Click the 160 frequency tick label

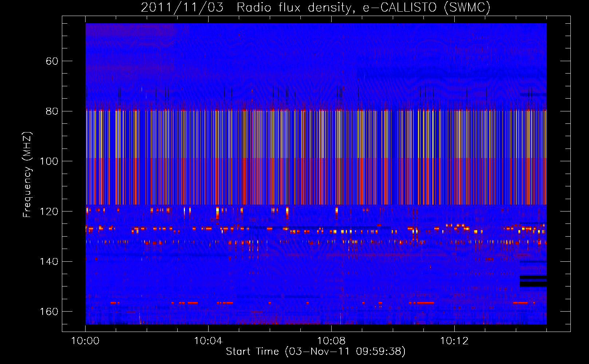coord(49,312)
